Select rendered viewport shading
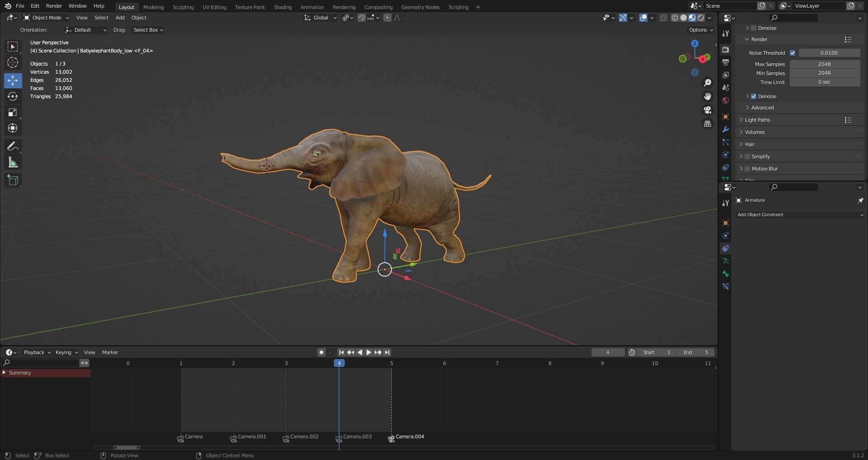 click(701, 18)
